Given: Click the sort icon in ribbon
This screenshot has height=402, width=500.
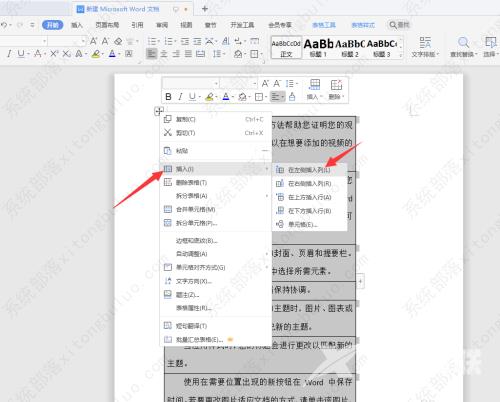Looking at the screenshot, I should tap(226, 41).
